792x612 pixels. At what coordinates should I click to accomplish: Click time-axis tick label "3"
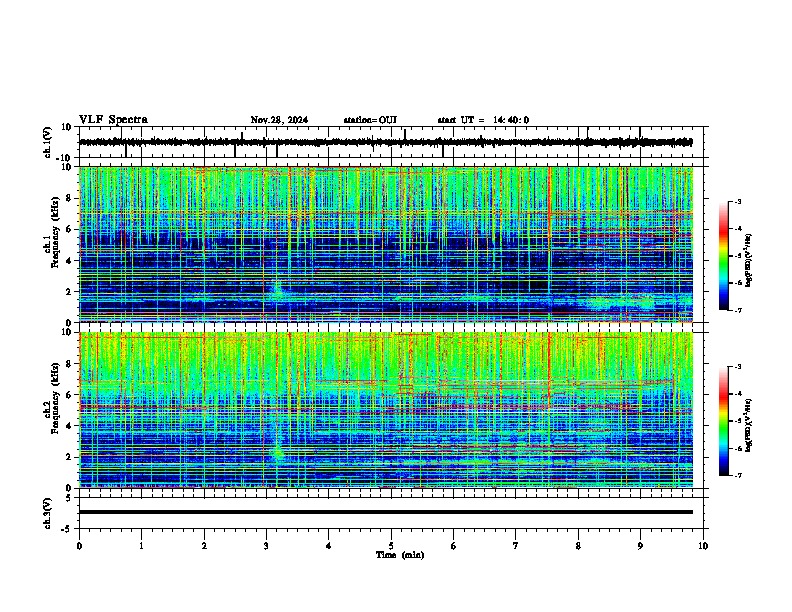pyautogui.click(x=266, y=546)
